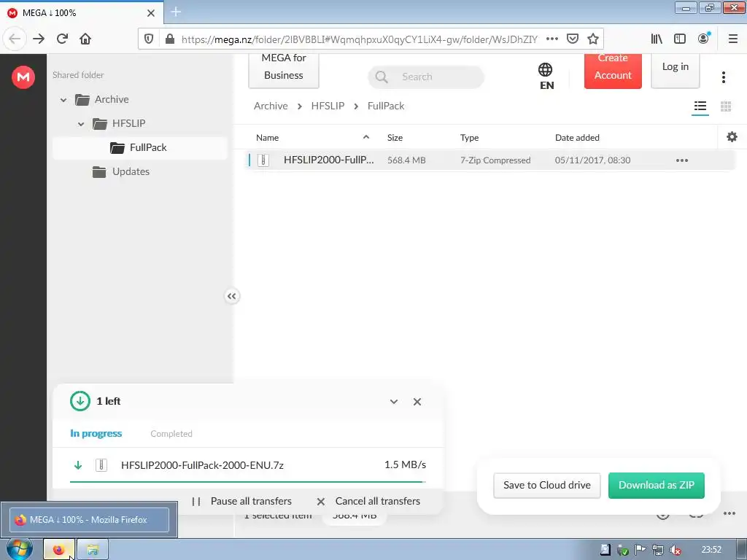This screenshot has height=560, width=747.
Task: Switch to the In progress tab
Action: [x=96, y=433]
